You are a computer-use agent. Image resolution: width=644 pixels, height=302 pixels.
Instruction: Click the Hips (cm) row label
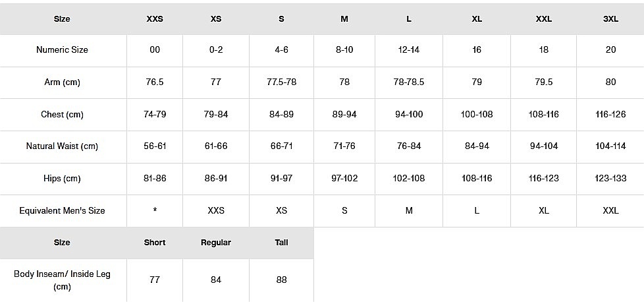pos(62,179)
